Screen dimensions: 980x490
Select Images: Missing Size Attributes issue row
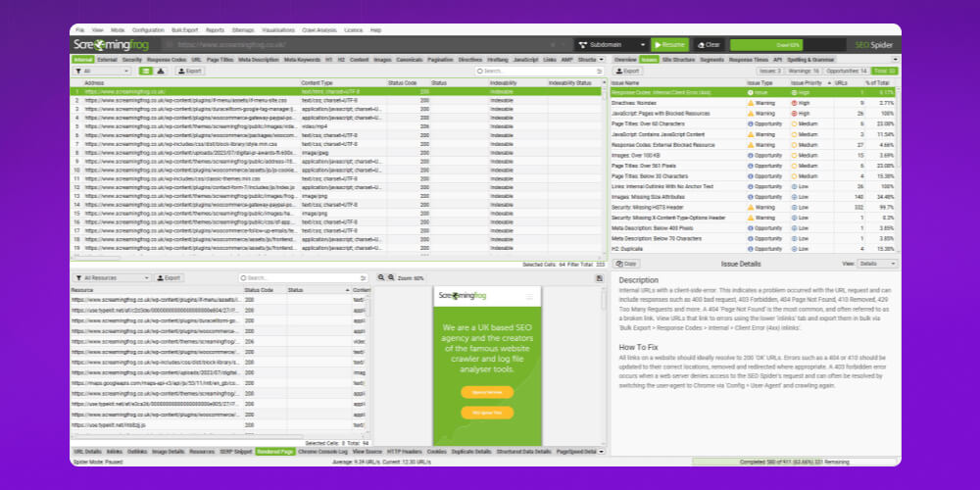(x=753, y=197)
